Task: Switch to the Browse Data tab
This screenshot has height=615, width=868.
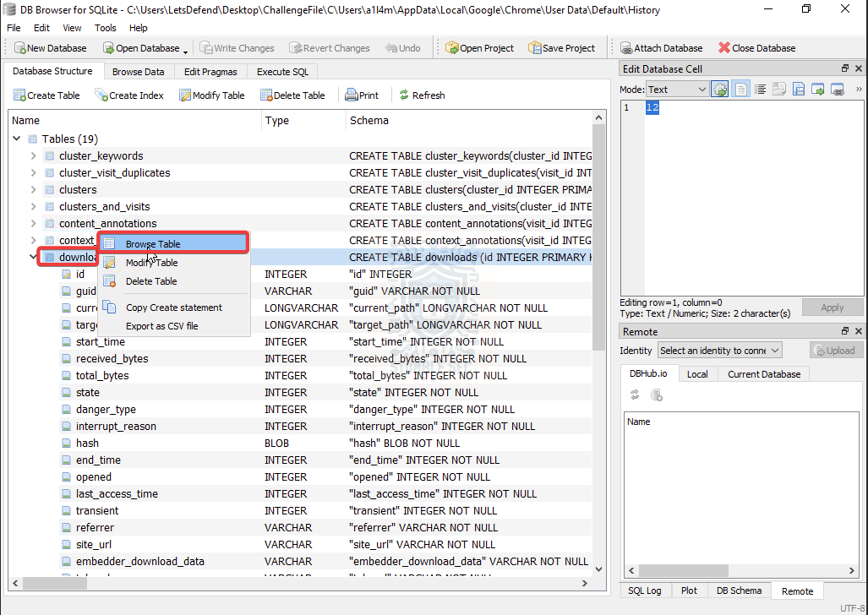Action: [139, 72]
